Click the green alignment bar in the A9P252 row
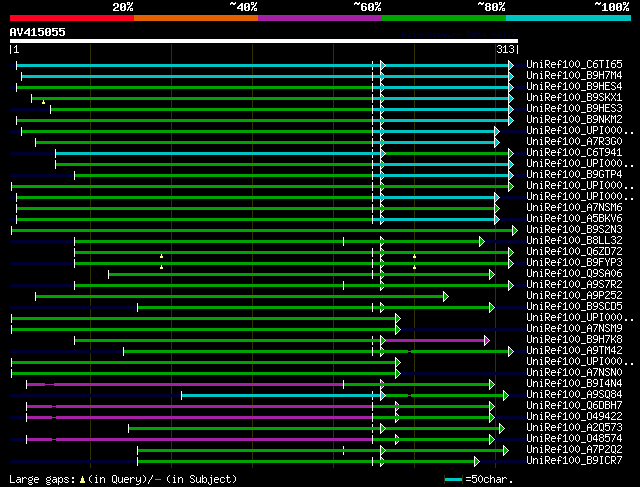This screenshot has width=640, height=487. pyautogui.click(x=240, y=297)
